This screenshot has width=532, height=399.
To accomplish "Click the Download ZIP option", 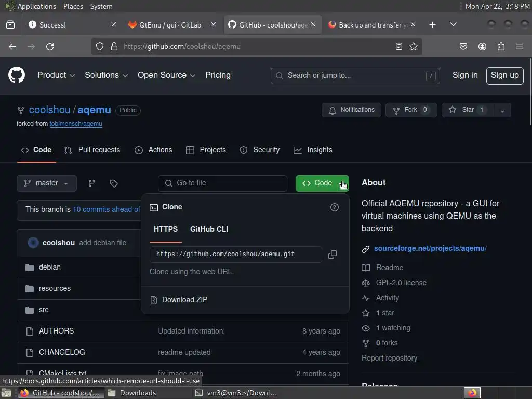I will (184, 300).
